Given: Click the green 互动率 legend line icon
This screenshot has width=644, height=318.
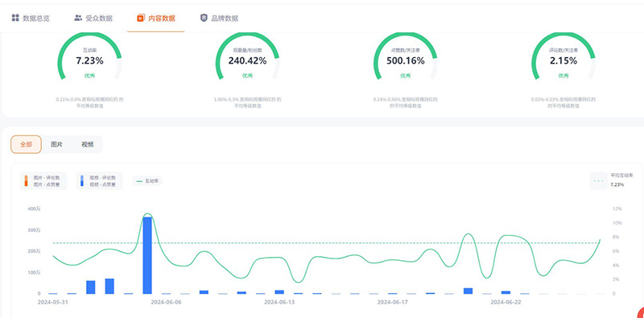Looking at the screenshot, I should [139, 181].
